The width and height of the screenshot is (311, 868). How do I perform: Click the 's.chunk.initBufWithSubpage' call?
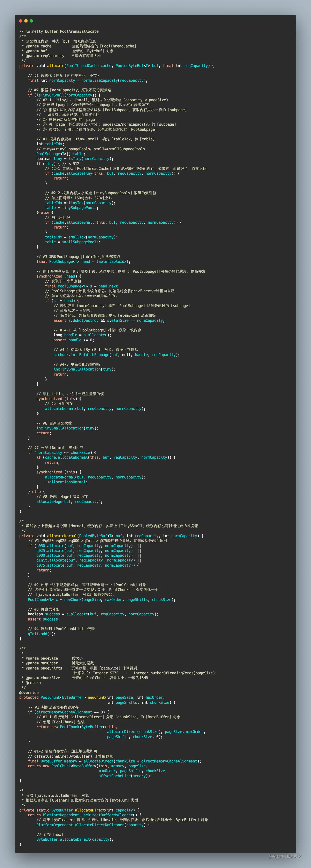(x=116, y=355)
